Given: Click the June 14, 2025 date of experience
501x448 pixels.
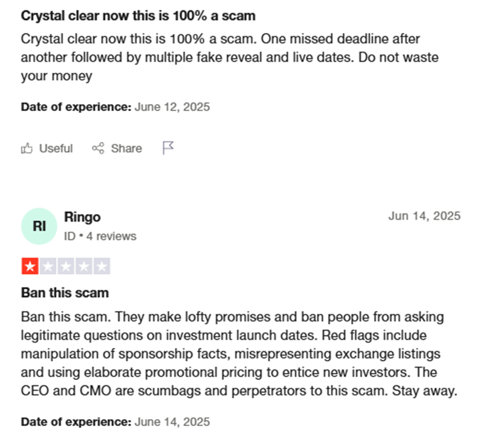Looking at the screenshot, I should [x=173, y=422].
